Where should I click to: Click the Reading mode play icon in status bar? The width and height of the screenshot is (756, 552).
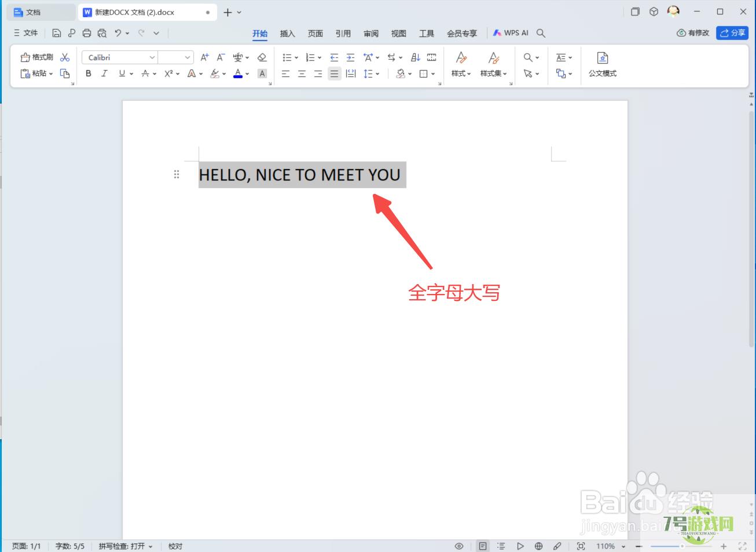pyautogui.click(x=520, y=546)
